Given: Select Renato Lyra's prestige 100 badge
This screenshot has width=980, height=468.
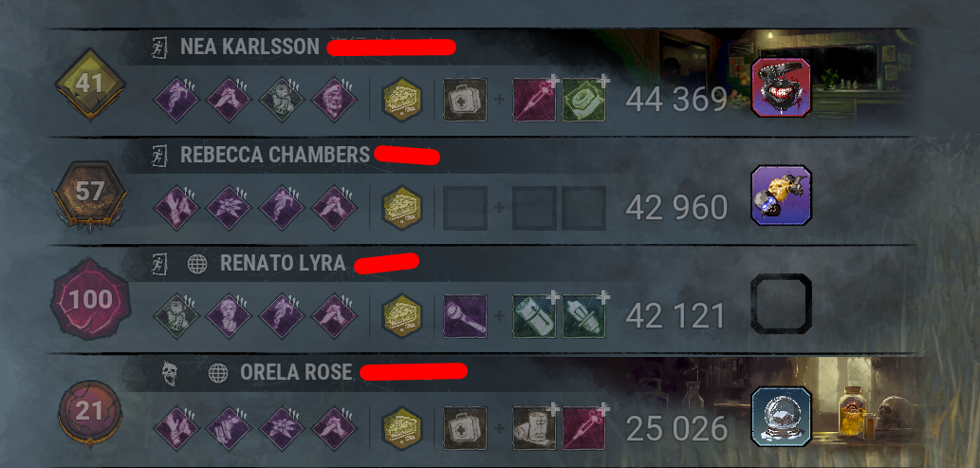Looking at the screenshot, I should (x=90, y=300).
